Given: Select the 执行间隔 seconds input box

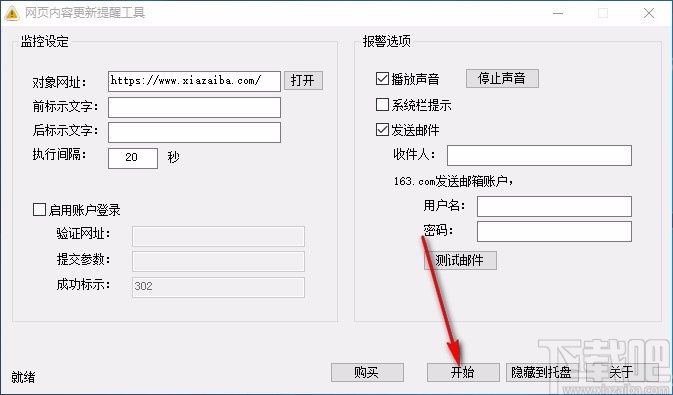Looking at the screenshot, I should point(133,158).
